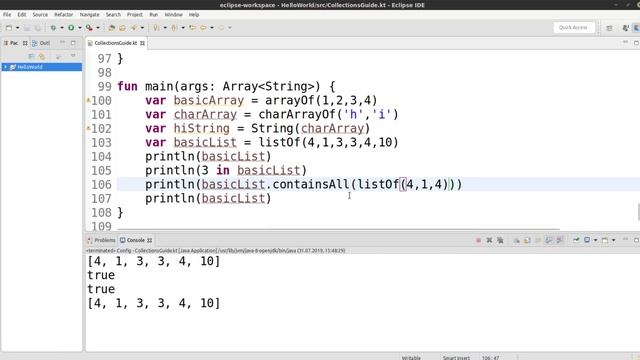Click the Quick Access search field
The image size is (640, 360).
pos(573,27)
